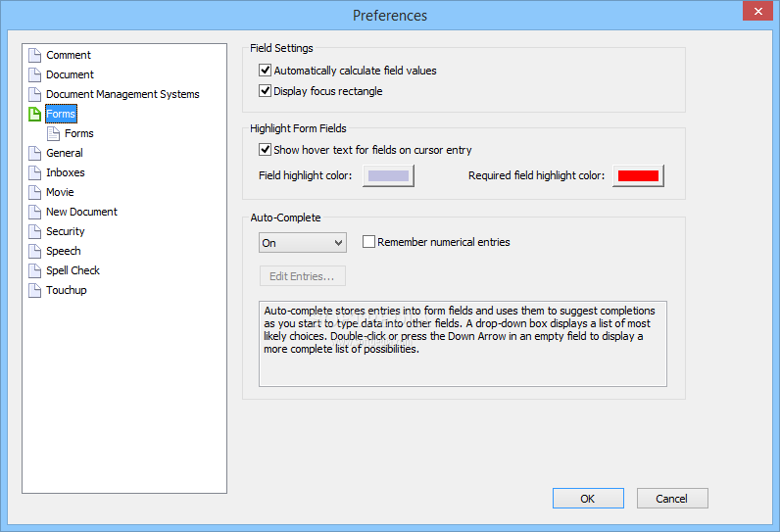The height and width of the screenshot is (532, 780).
Task: Select highlighted Forms category label
Action: coord(61,114)
